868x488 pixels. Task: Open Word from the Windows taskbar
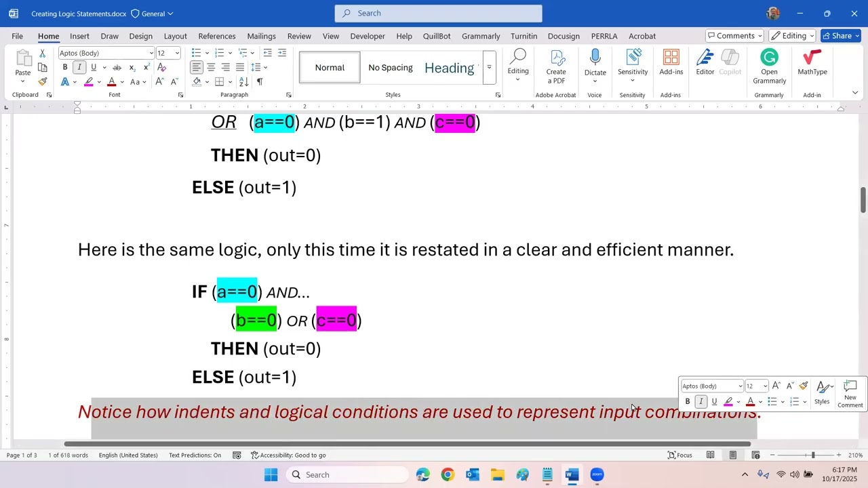pyautogui.click(x=572, y=474)
